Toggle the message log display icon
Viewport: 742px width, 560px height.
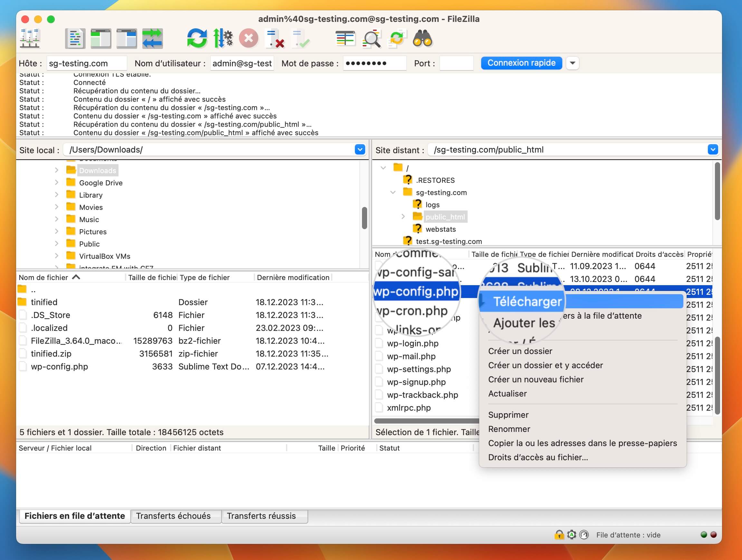pos(75,39)
